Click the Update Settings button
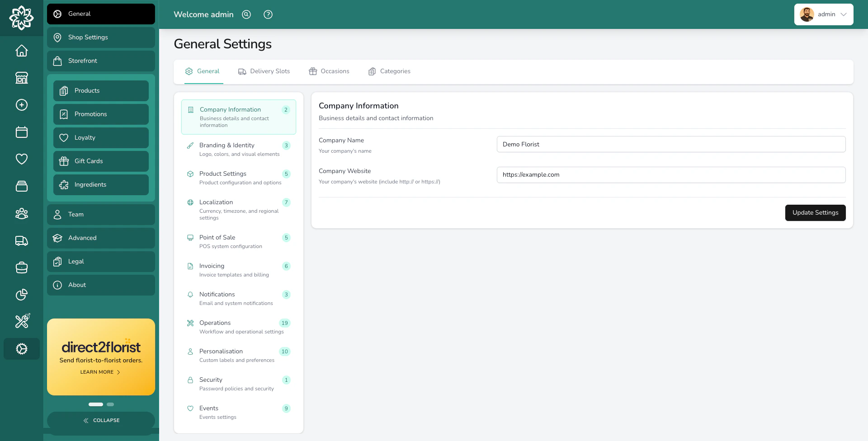Screen dimensions: 868x441 tap(815, 212)
